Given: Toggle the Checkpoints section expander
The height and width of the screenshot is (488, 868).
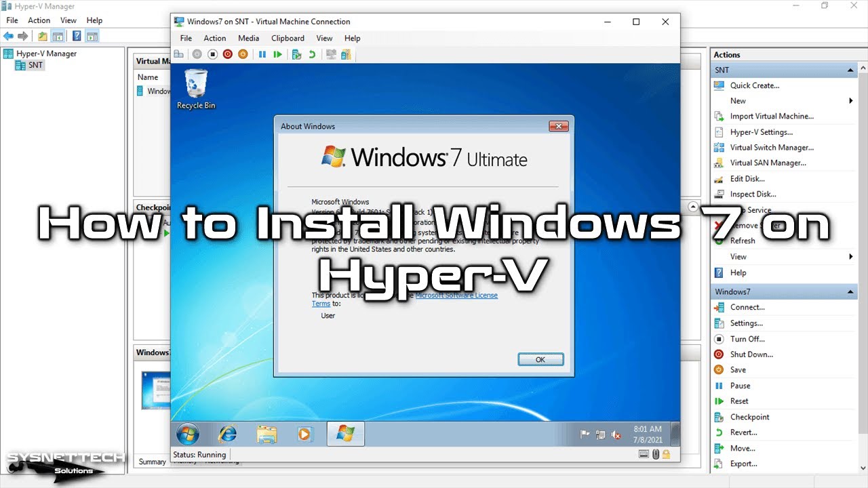Looking at the screenshot, I should tap(693, 206).
